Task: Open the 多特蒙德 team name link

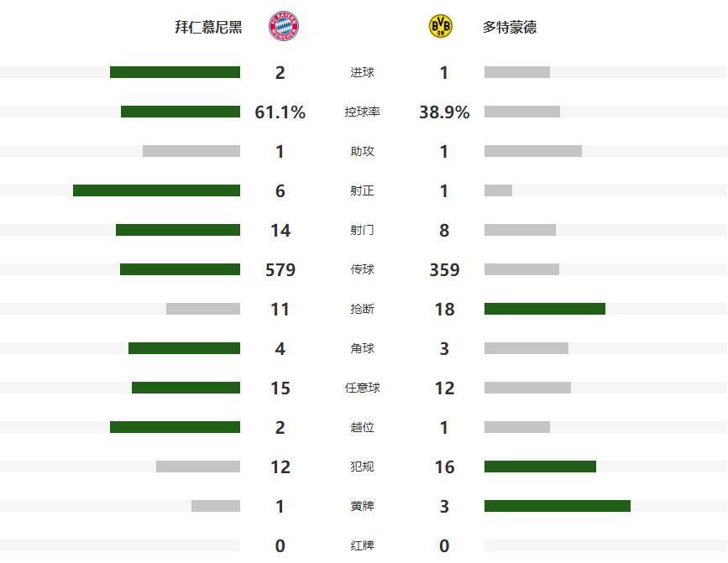Action: pos(510,27)
